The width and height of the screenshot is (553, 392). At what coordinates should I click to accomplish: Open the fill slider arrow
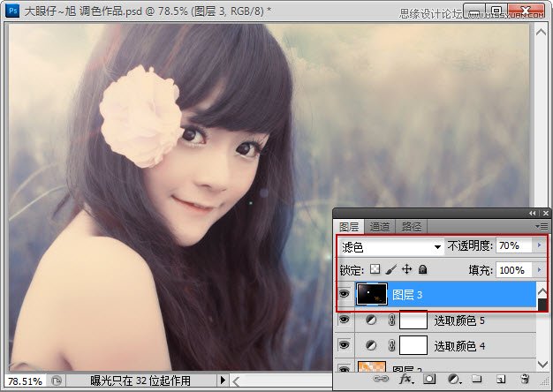(539, 270)
